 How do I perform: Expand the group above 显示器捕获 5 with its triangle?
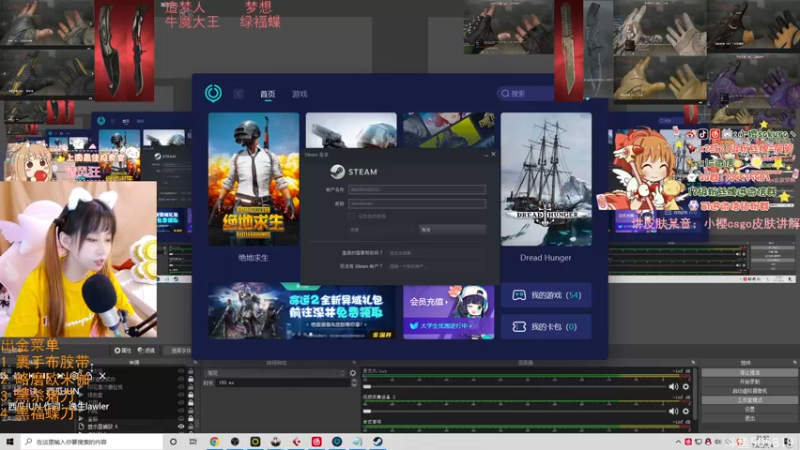click(x=81, y=419)
